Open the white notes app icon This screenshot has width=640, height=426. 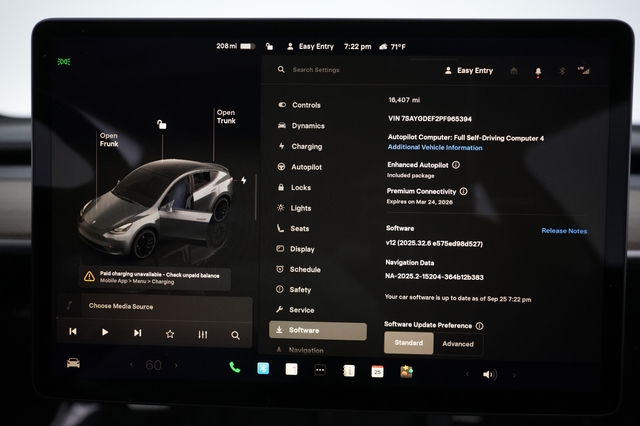tap(291, 369)
